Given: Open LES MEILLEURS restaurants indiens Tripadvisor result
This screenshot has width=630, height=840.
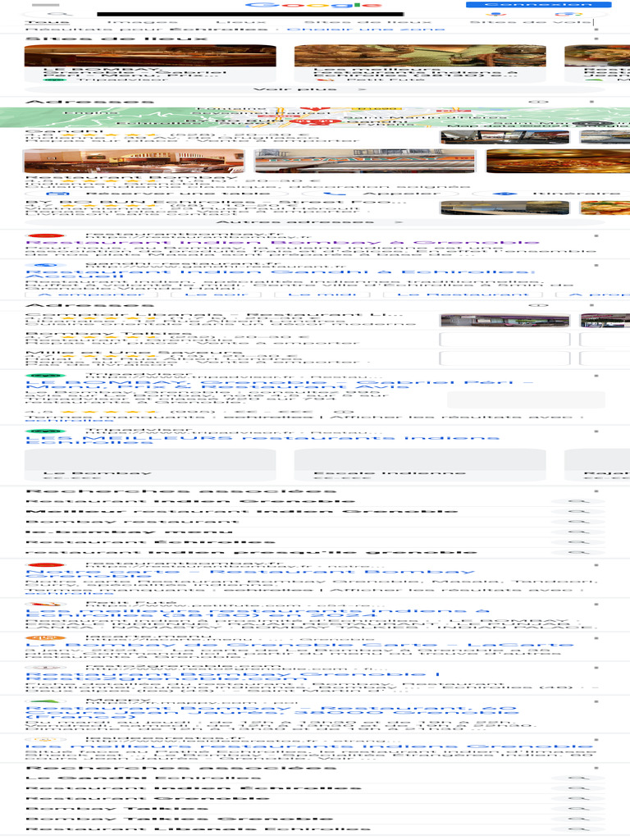Looking at the screenshot, I should click(262, 441).
